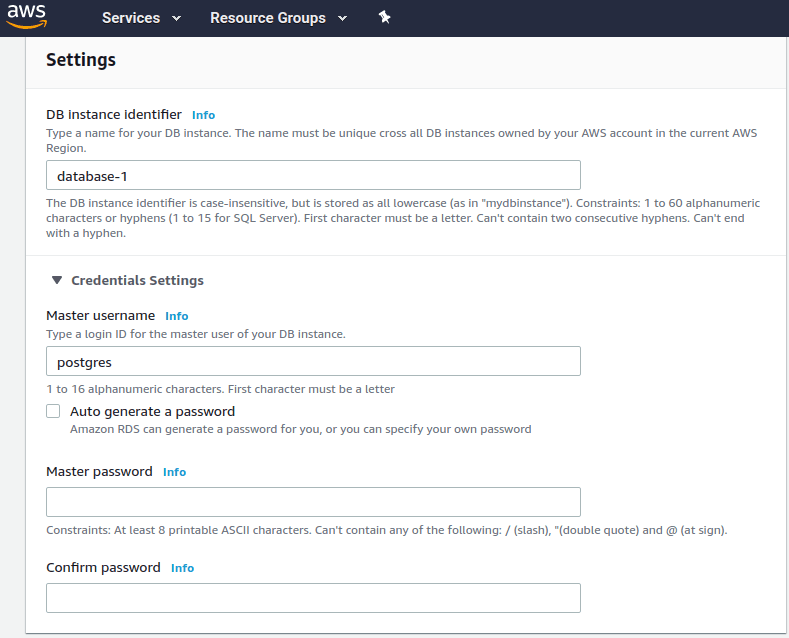Screen dimensions: 789x638
Task: Open Info link beside Master username
Action: pos(176,316)
